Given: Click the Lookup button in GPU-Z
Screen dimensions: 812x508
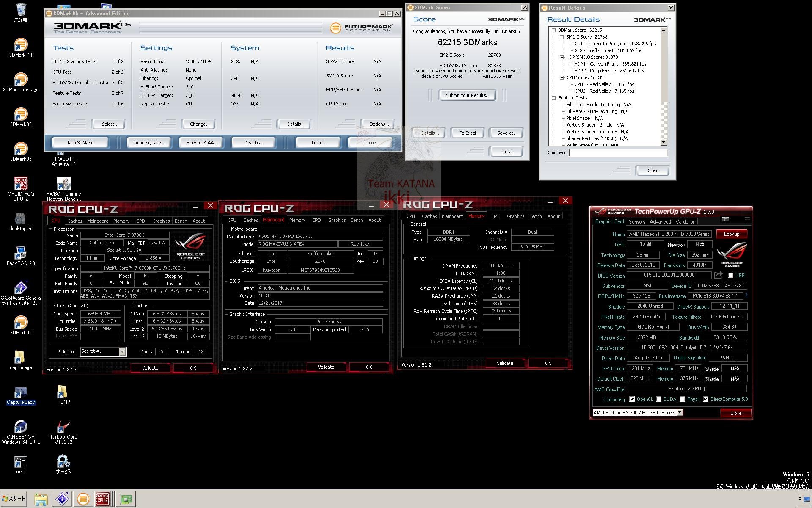Looking at the screenshot, I should coord(731,234).
